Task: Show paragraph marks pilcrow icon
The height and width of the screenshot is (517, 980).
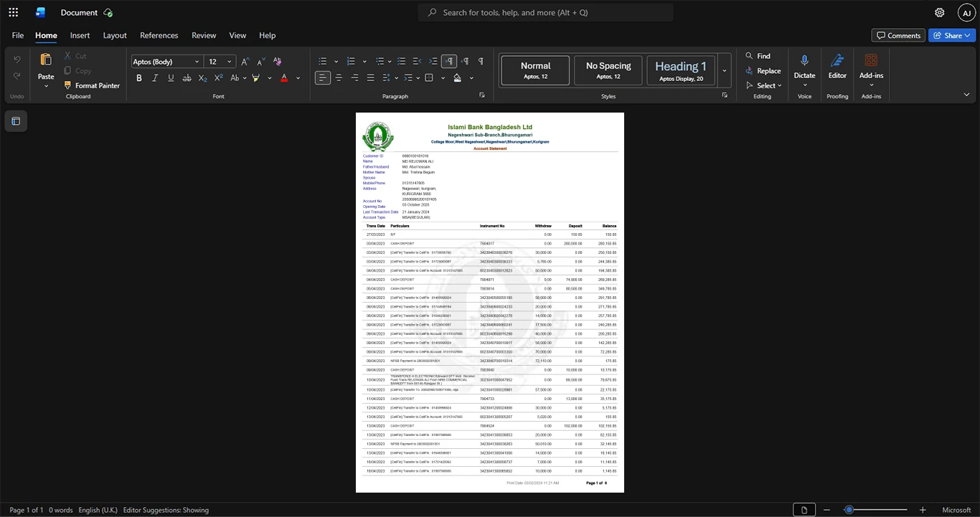Action: 481,62
